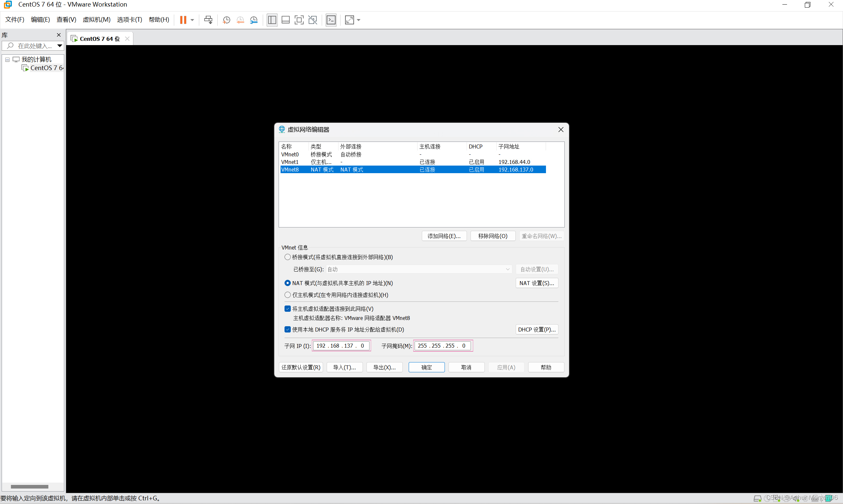This screenshot has width=843, height=504.
Task: Click the 子网地址 column header
Action: (x=521, y=146)
